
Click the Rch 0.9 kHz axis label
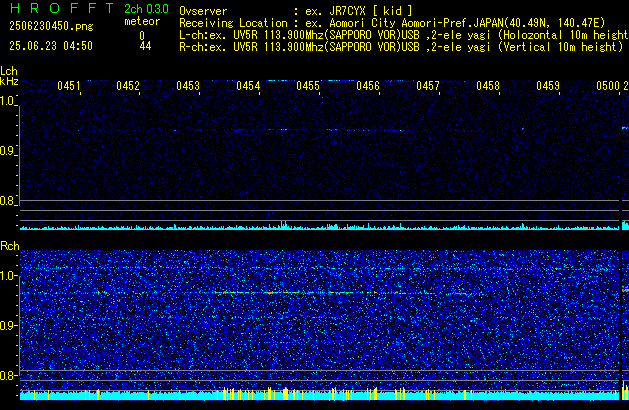[x=8, y=325]
